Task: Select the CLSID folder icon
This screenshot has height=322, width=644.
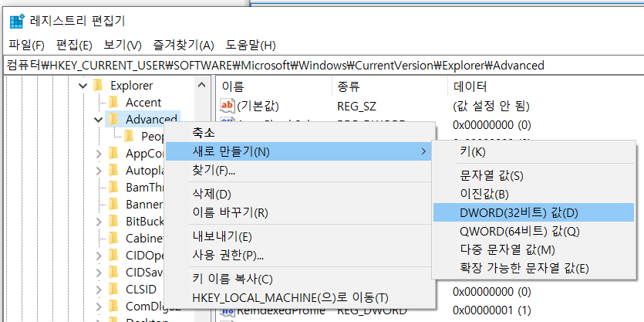Action: (x=114, y=289)
